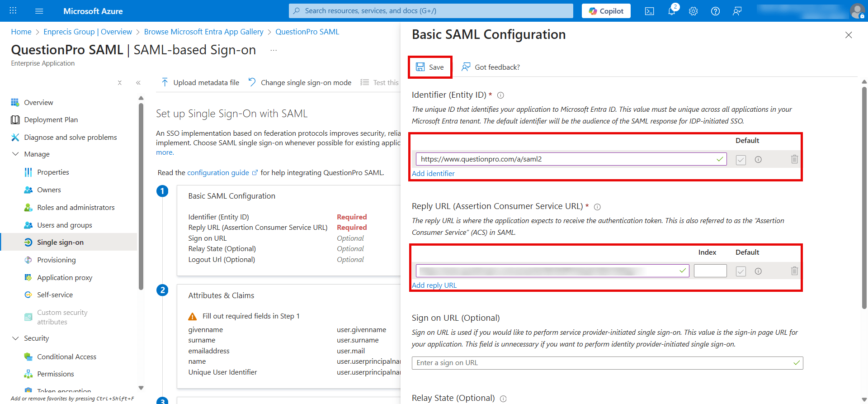Click the account avatar

(857, 11)
